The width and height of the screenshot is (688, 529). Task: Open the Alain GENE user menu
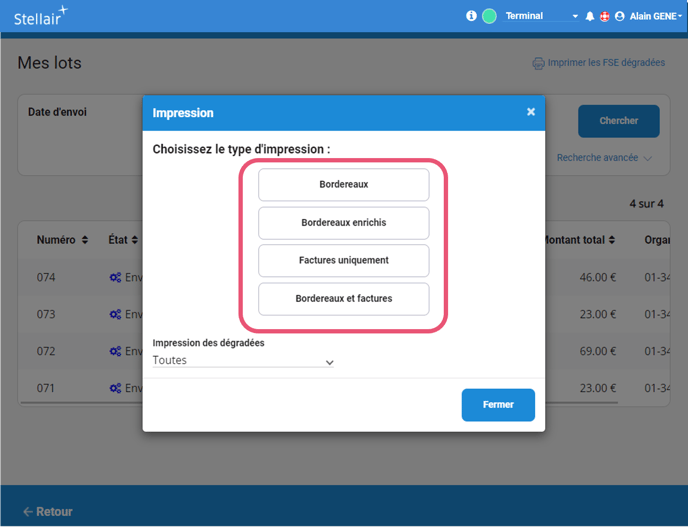[x=656, y=16]
